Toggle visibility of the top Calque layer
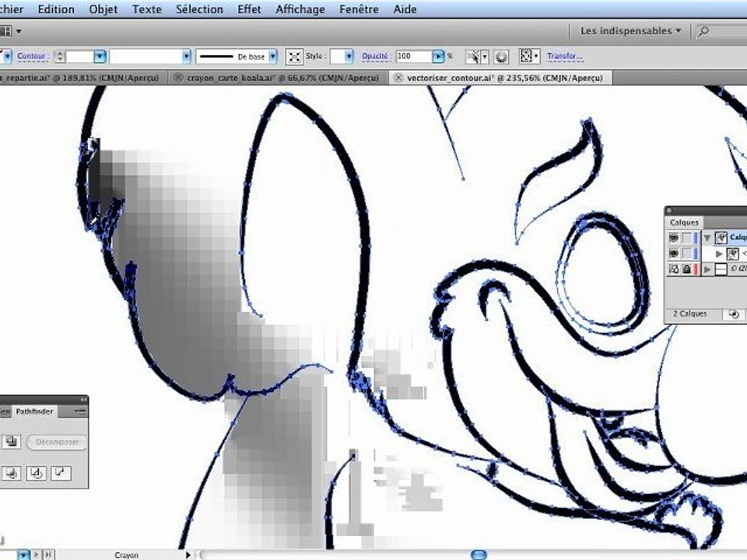Image resolution: width=747 pixels, height=560 pixels. click(674, 238)
